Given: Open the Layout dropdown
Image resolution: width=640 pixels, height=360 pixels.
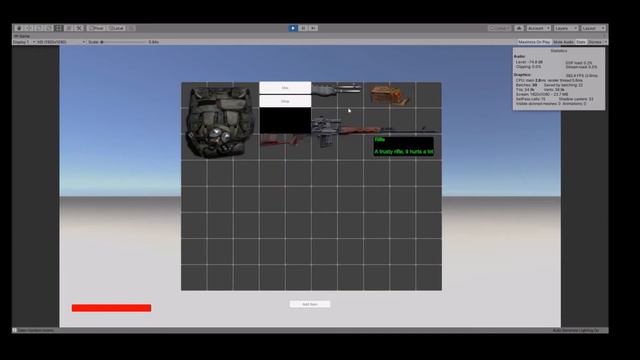Looking at the screenshot, I should point(593,28).
